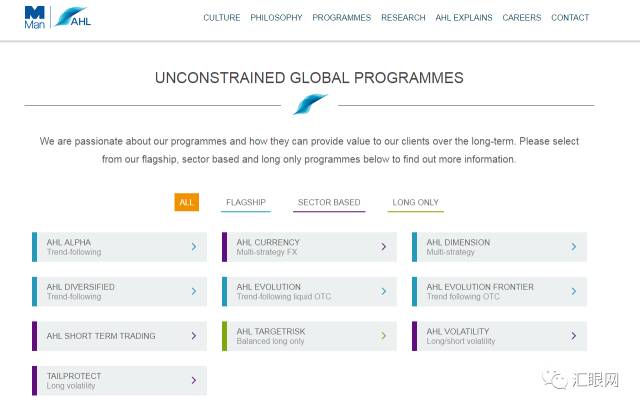The image size is (640, 408).
Task: Go to the Research menu item
Action: 403,18
